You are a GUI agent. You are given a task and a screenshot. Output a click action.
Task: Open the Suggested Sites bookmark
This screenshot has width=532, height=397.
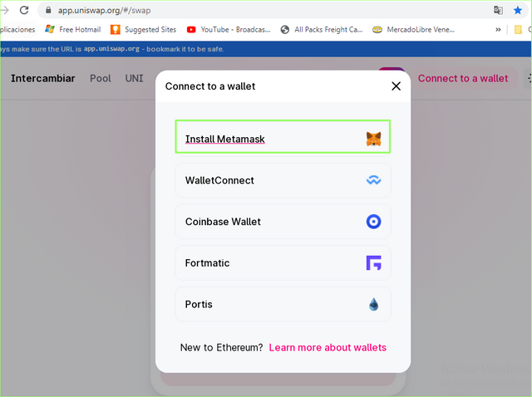[144, 30]
